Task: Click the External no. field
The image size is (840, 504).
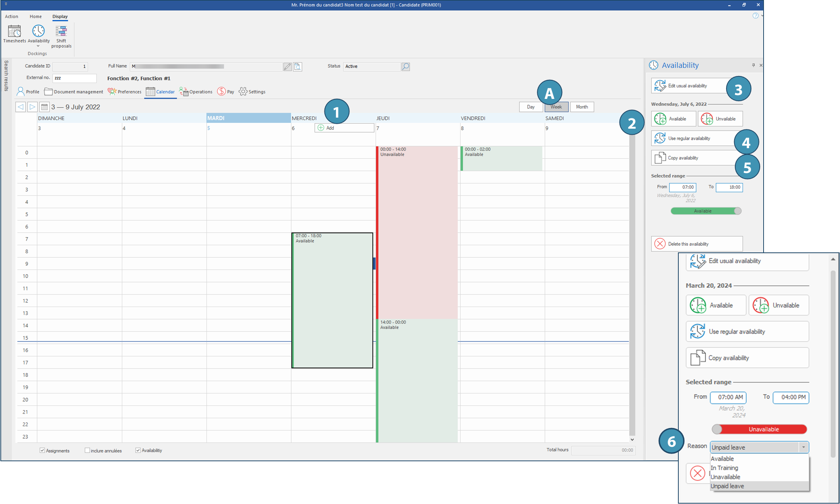Action: [x=75, y=78]
